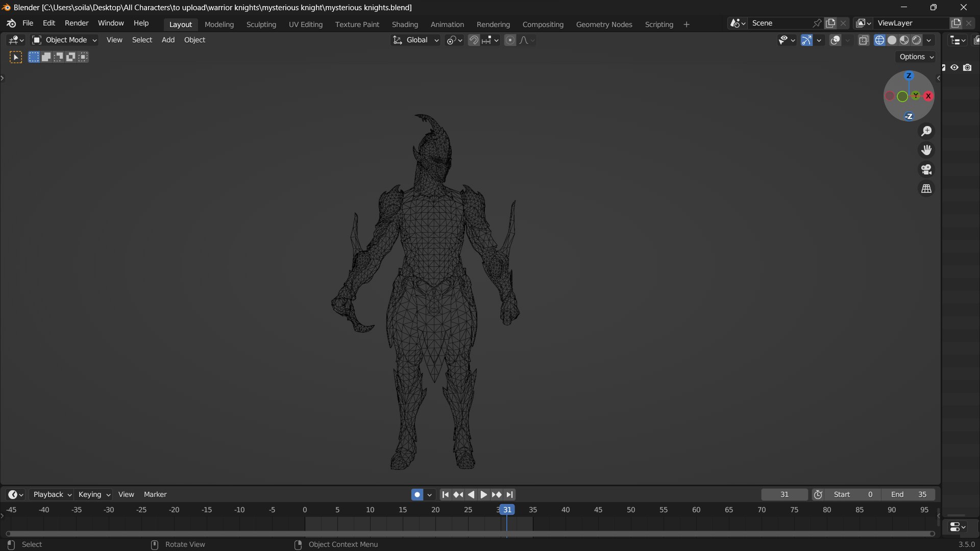Switch perspective/orthographic grid icon
Screen dimensions: 980x551
click(926, 189)
